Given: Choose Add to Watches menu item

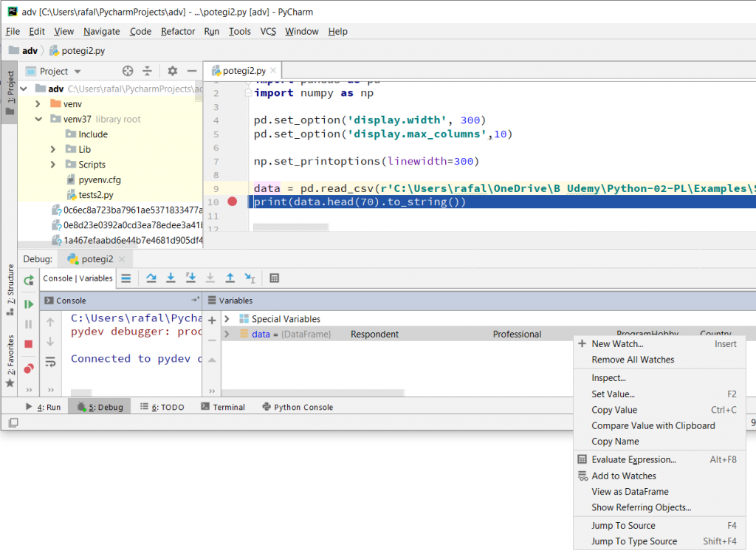Looking at the screenshot, I should tap(623, 476).
